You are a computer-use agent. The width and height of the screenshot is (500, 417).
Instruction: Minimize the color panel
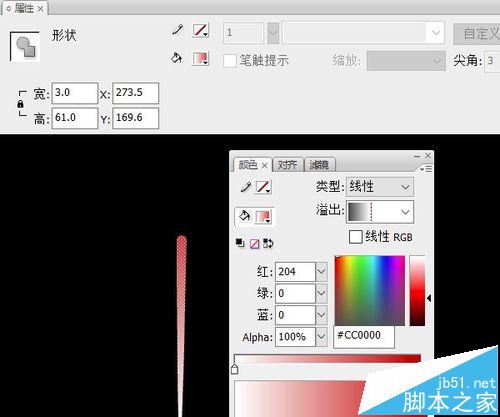pos(417,156)
